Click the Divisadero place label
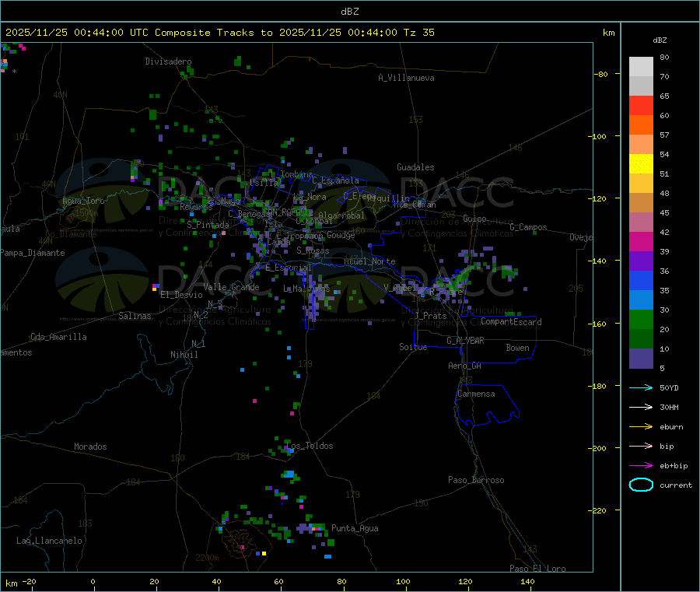 168,61
